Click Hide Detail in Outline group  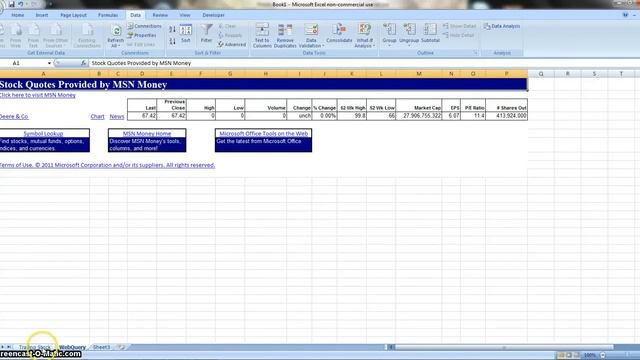[x=458, y=36]
